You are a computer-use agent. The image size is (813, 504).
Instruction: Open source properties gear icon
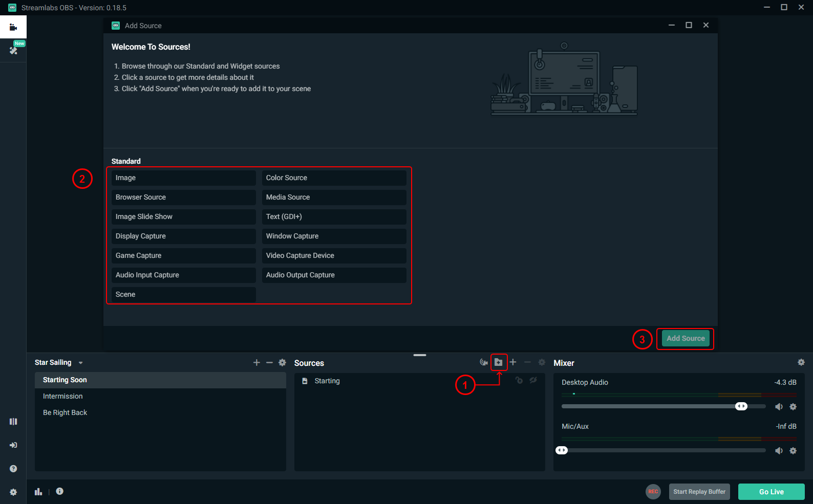[x=542, y=362]
